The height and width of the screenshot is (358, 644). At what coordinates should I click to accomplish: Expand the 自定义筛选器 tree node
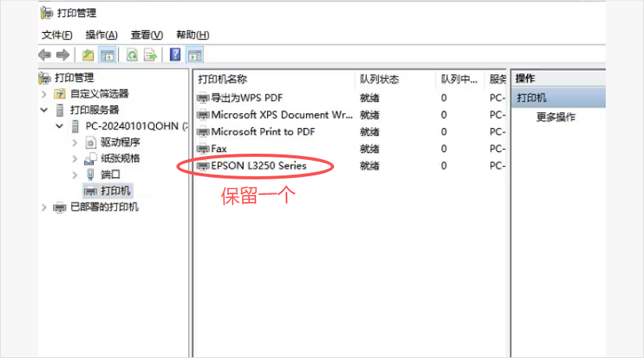coord(44,94)
